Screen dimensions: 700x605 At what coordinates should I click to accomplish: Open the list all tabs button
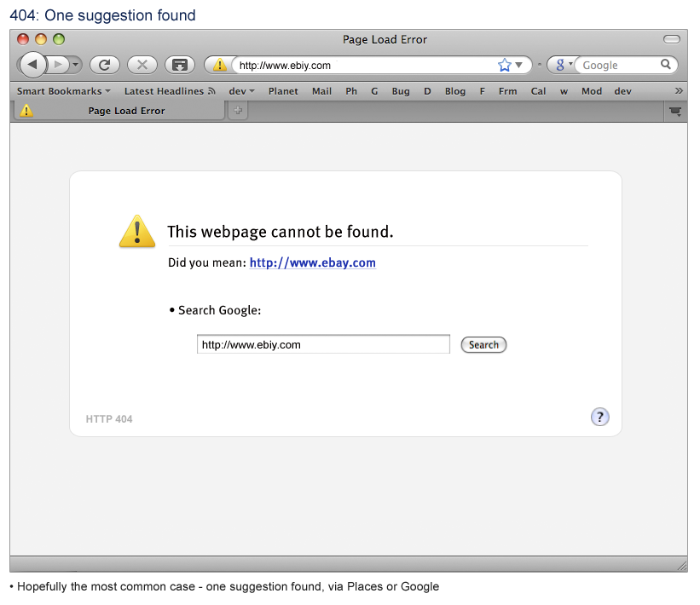(675, 111)
